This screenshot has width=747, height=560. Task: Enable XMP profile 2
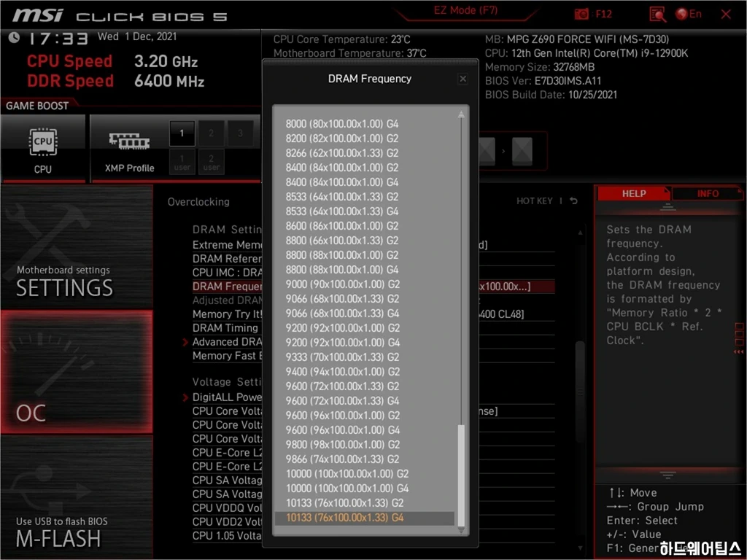tap(211, 133)
